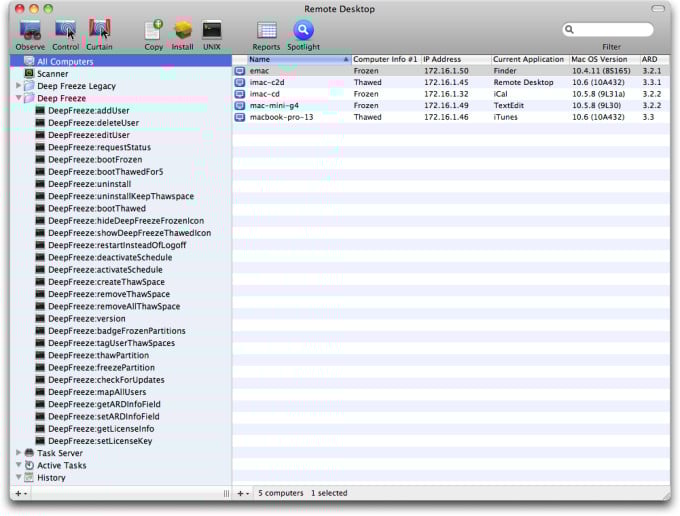Select the imac-cd computer row
680x516 pixels.
(x=451, y=94)
